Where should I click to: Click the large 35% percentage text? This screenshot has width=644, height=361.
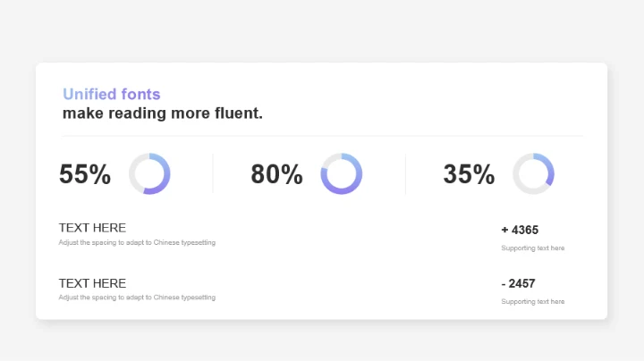click(469, 174)
